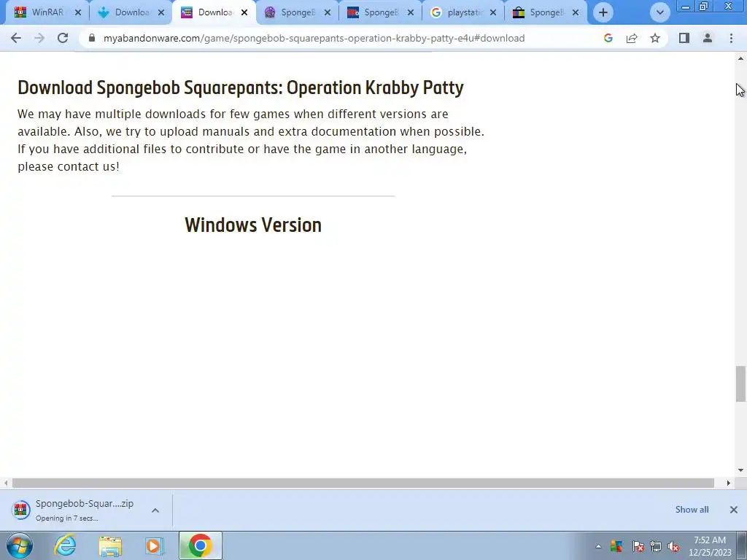
Task: Click the scroll down arrow
Action: pyautogui.click(x=740, y=470)
